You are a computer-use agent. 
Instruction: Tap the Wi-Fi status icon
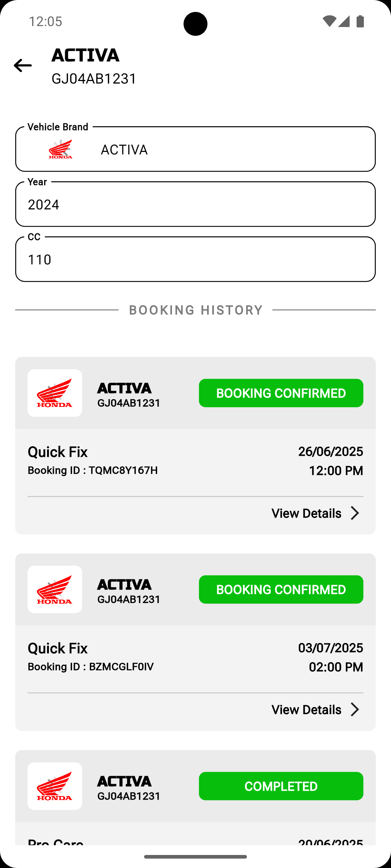click(x=329, y=21)
